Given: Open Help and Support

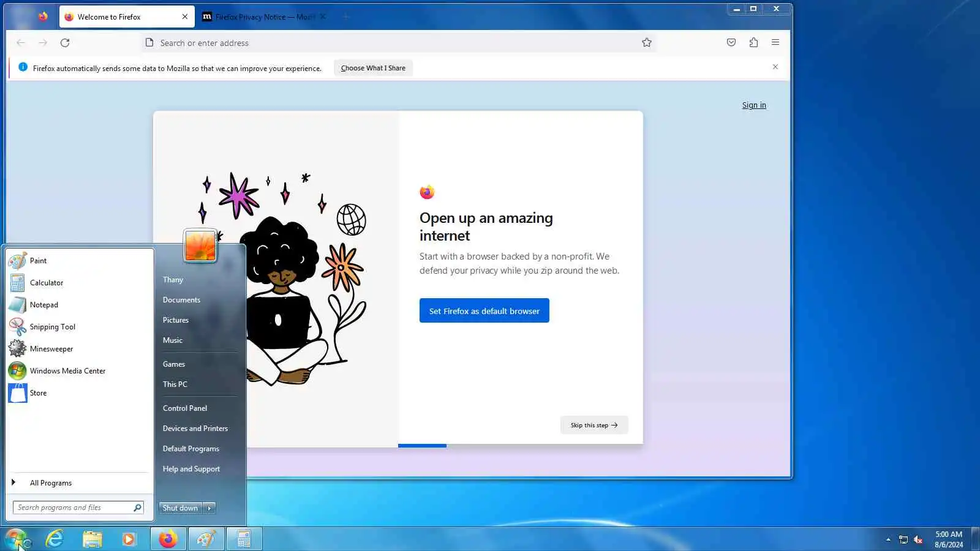Looking at the screenshot, I should point(191,469).
